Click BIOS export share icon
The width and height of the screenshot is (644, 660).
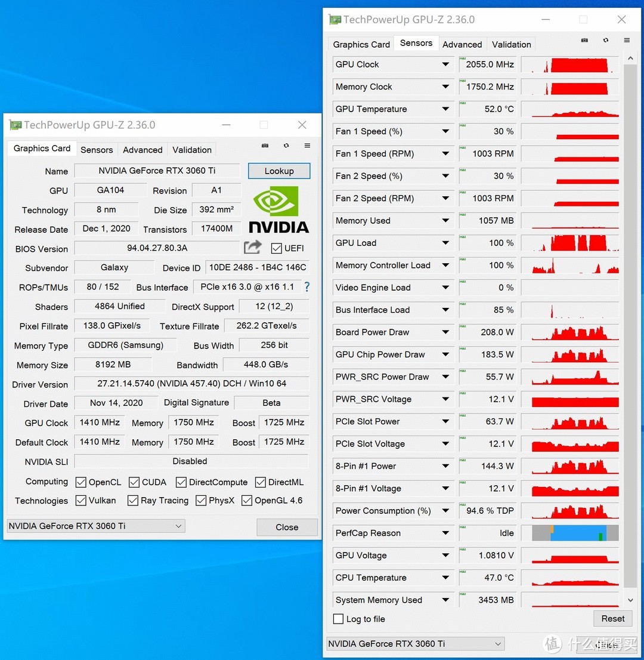253,247
